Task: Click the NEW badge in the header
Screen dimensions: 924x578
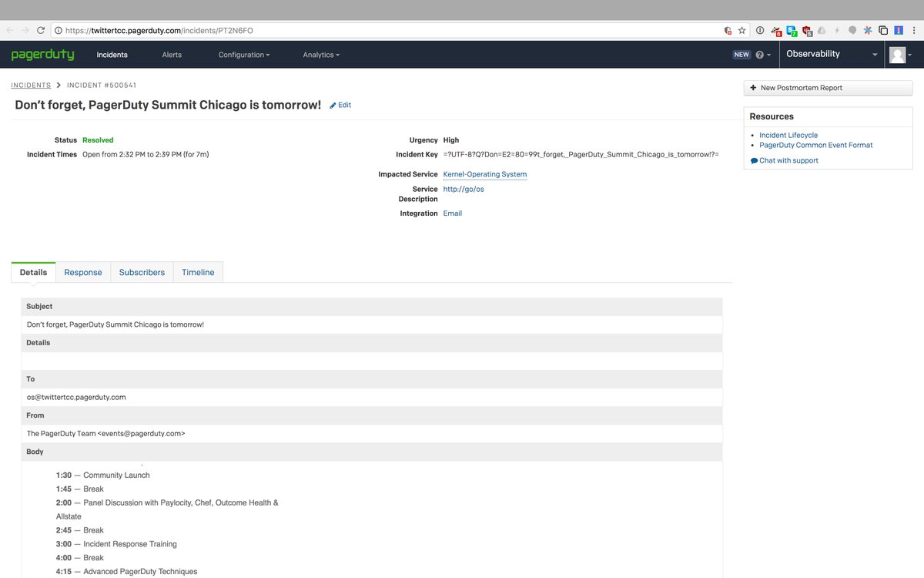Action: coord(742,55)
